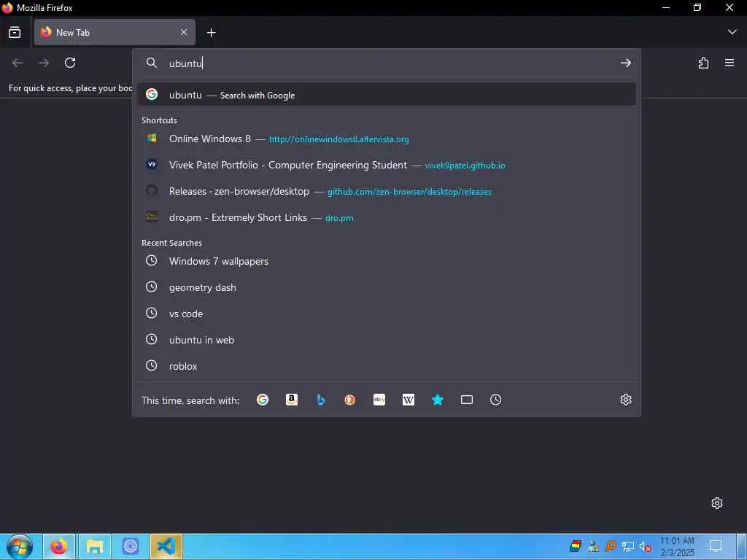Go back one page
Image resolution: width=747 pixels, height=560 pixels.
(18, 63)
